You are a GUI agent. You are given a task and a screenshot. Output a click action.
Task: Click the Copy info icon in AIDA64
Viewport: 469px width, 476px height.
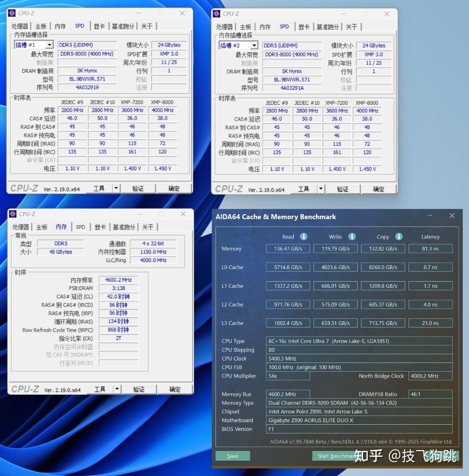(x=399, y=237)
